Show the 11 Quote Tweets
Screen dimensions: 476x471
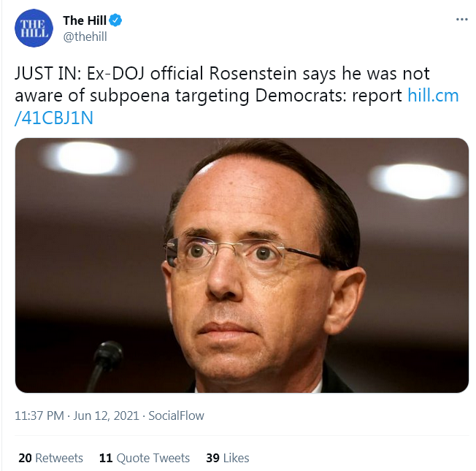coord(145,458)
